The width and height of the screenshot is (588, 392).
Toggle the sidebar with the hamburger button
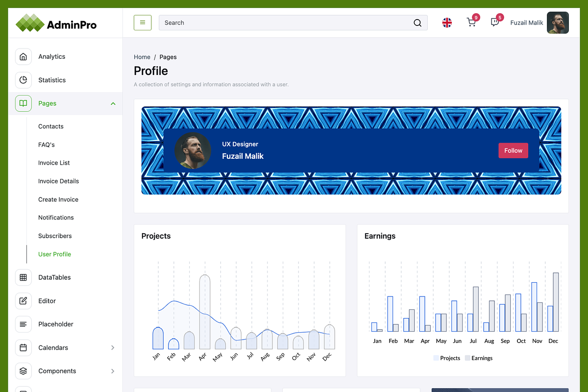pyautogui.click(x=143, y=23)
